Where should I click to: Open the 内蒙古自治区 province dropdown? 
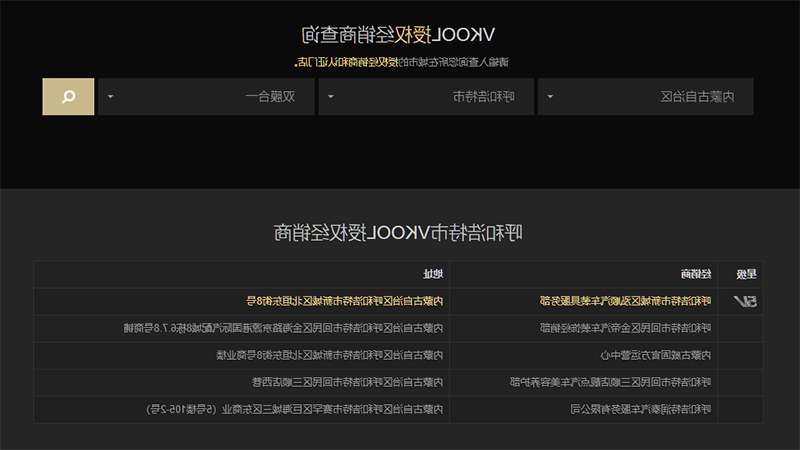[645, 96]
